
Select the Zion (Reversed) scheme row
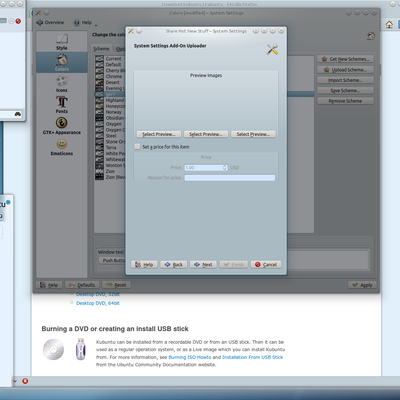pos(110,177)
